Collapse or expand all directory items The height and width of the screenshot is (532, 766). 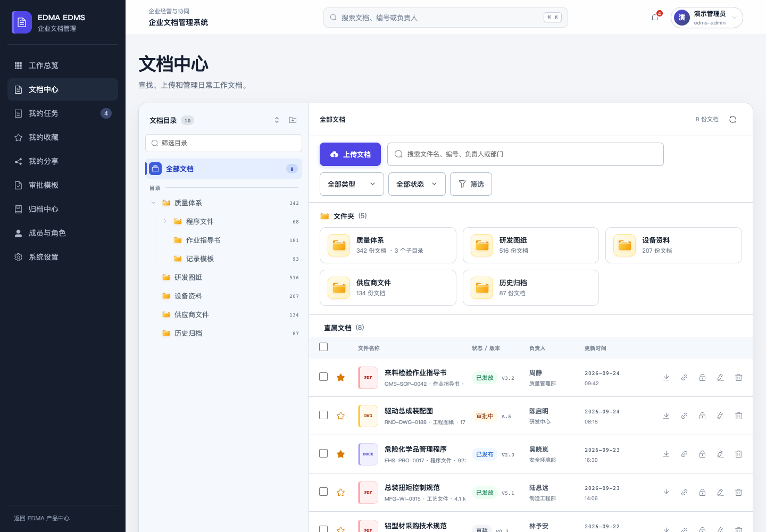point(277,120)
